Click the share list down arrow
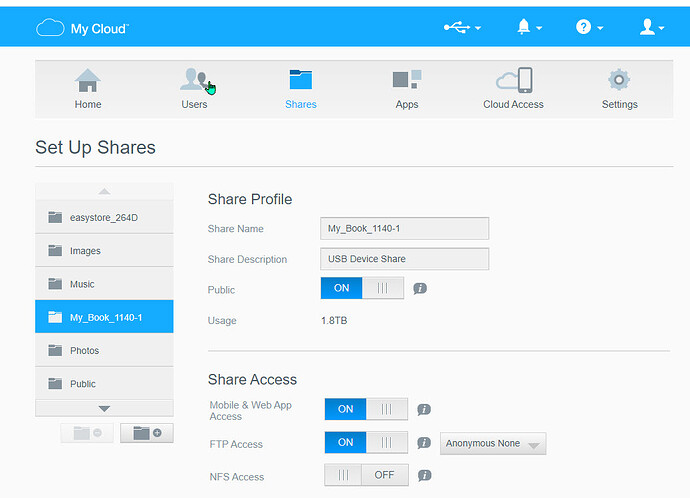 coord(104,408)
